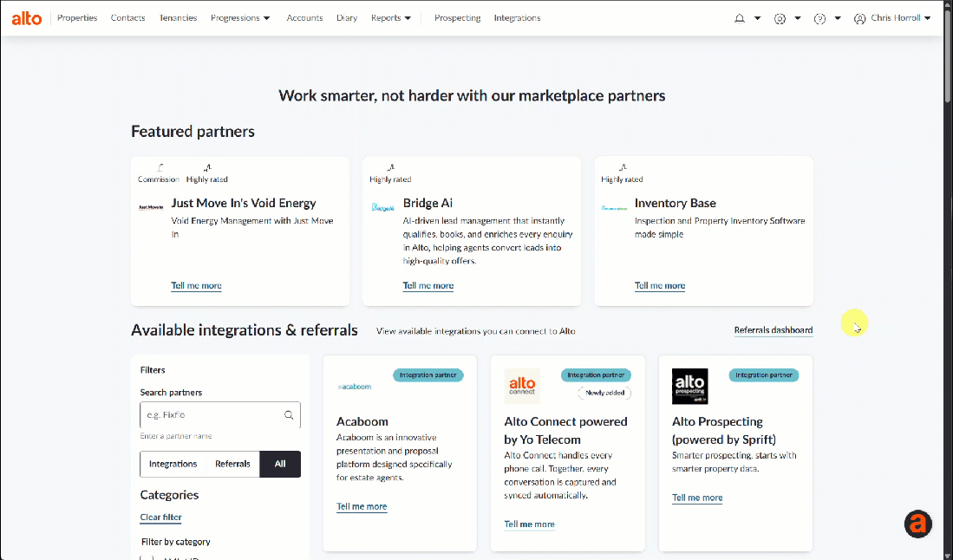Click the Just Move In logo
Viewport: 953px width, 560px height.
(151, 207)
